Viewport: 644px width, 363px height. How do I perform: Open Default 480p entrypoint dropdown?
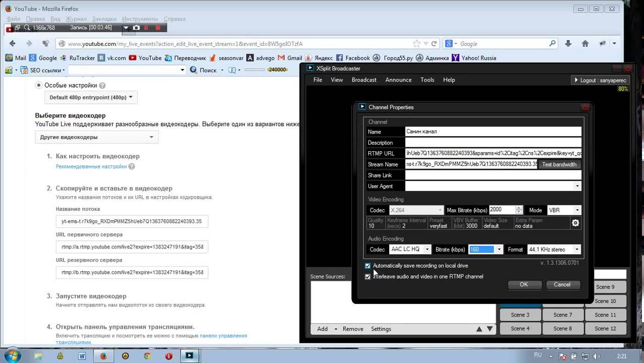pos(91,97)
